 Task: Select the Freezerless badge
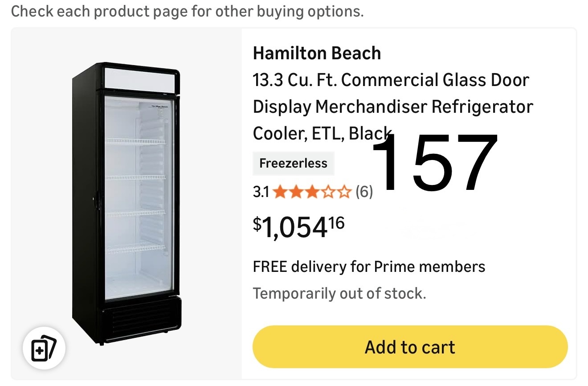tap(293, 163)
